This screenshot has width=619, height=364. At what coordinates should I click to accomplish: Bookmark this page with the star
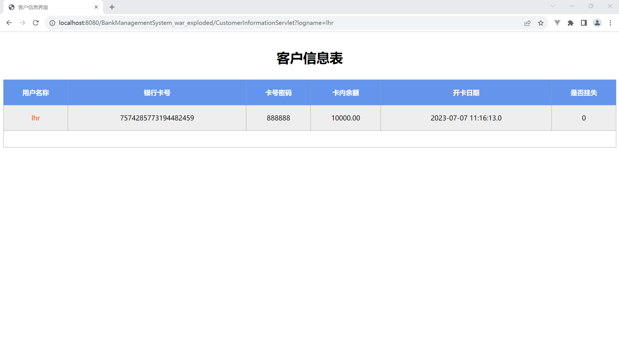coord(541,23)
